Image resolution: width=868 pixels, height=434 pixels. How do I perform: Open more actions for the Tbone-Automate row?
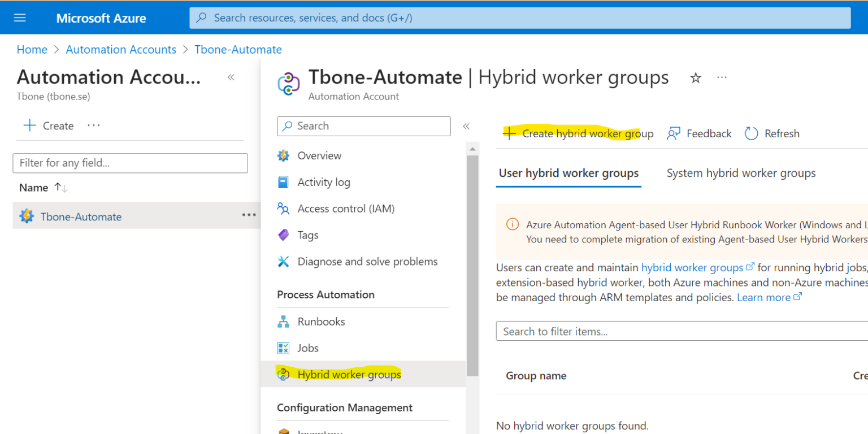[249, 216]
